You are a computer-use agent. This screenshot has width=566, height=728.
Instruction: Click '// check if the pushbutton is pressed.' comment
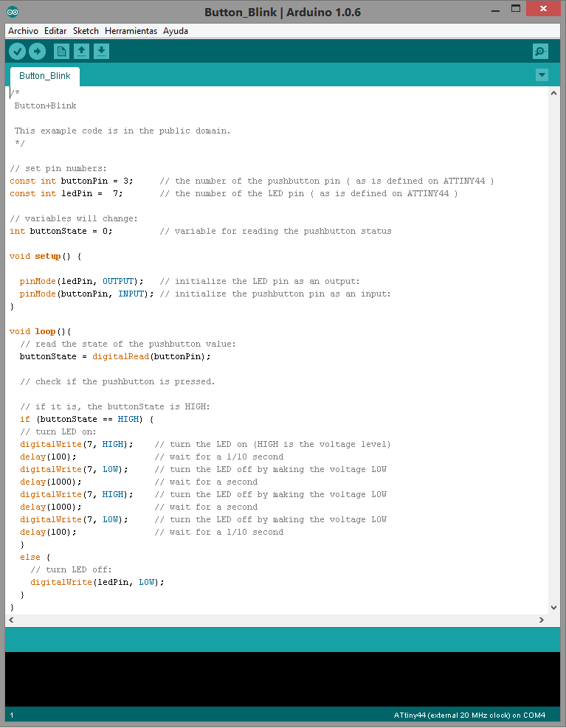[117, 381]
